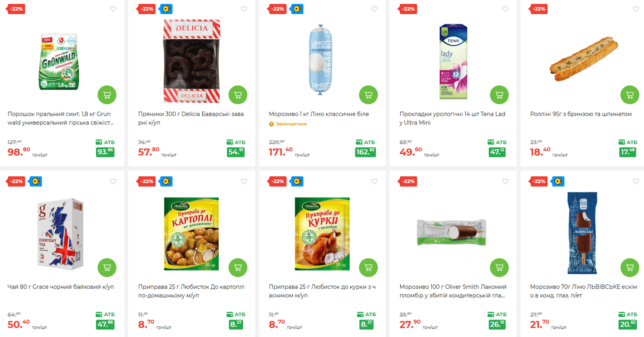
Task: Add Tena Lady pads to cart
Action: click(x=499, y=95)
